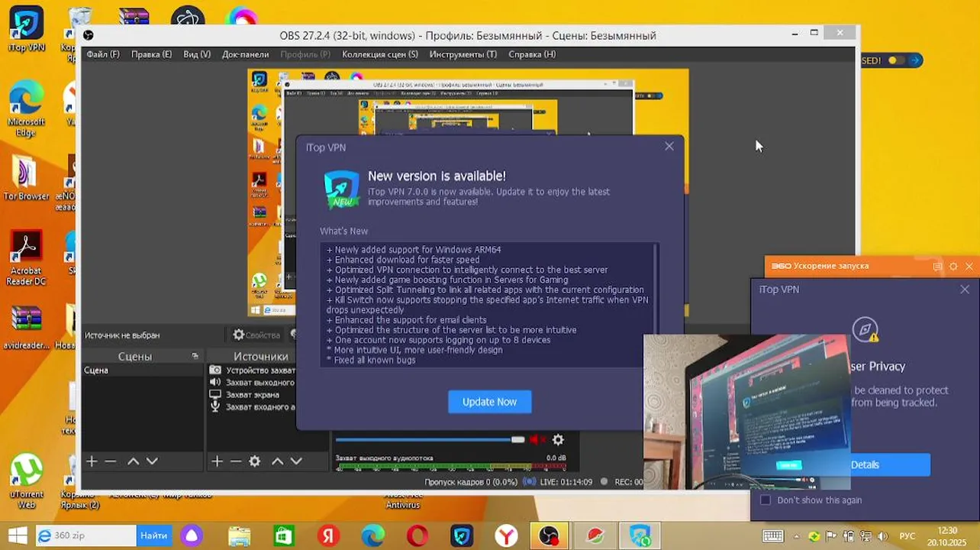Open the File Explorer taskbar icon

tap(239, 536)
